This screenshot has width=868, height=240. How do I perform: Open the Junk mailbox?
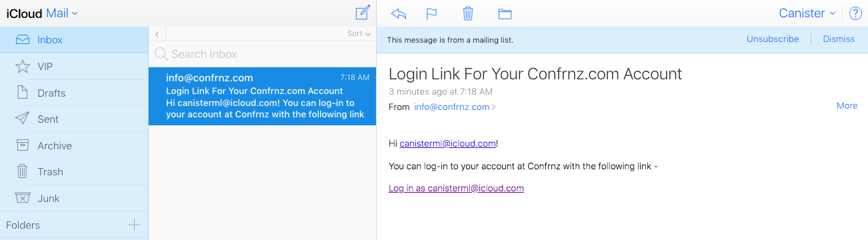click(74, 198)
